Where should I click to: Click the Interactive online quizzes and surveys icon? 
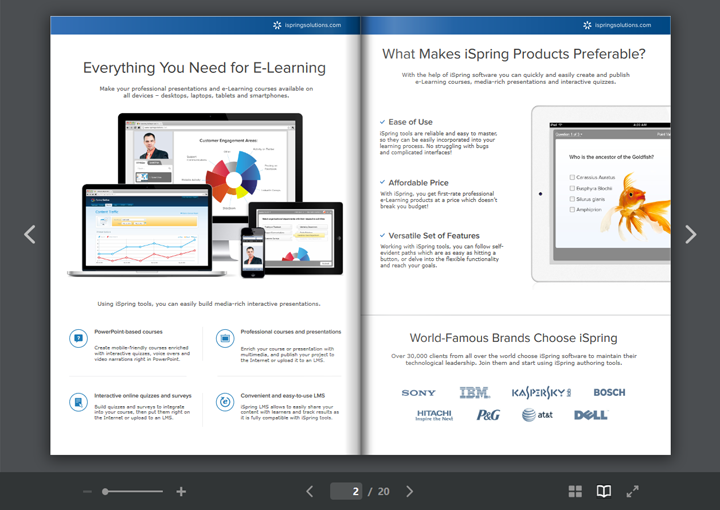coord(79,402)
